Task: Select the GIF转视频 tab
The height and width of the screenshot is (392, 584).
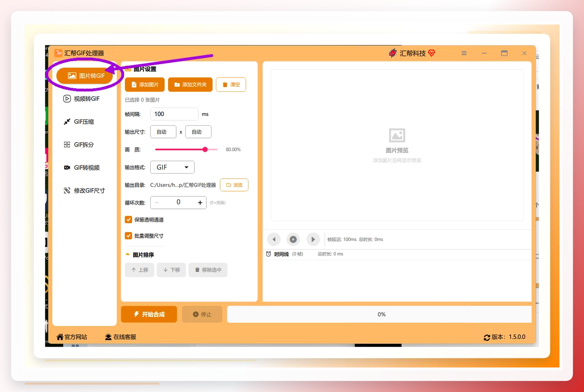Action: 82,168
